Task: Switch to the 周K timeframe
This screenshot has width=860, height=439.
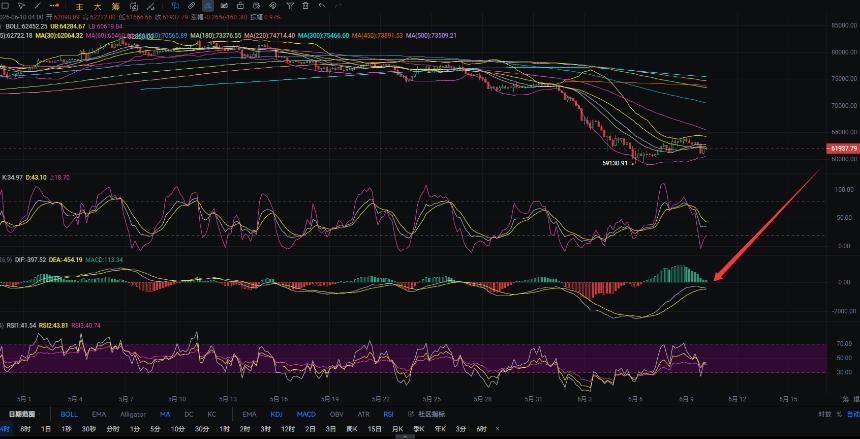Action: [352, 429]
